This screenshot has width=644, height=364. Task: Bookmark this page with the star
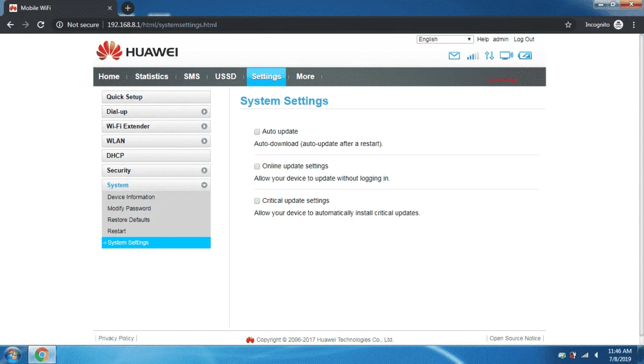pyautogui.click(x=568, y=25)
